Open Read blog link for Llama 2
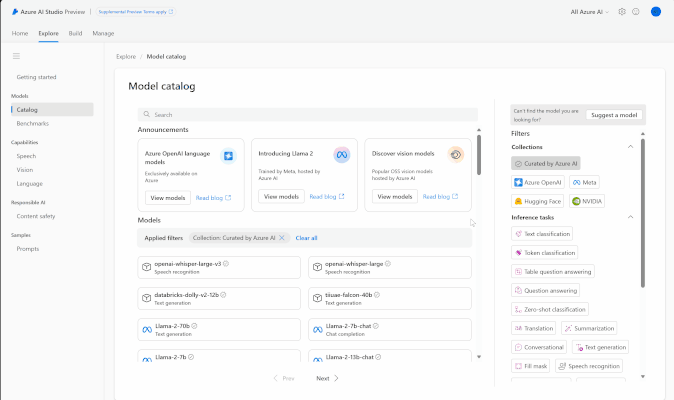Viewport: 674px width, 400px height. 327,196
